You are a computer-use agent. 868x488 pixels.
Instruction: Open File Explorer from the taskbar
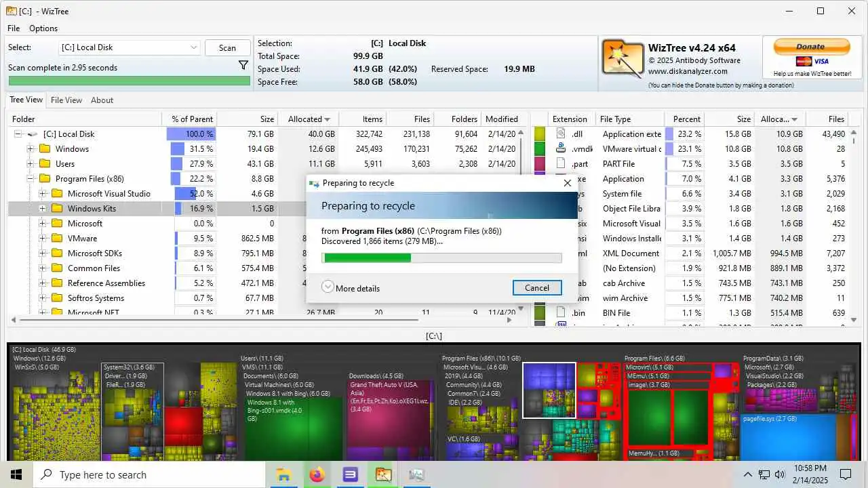(283, 474)
